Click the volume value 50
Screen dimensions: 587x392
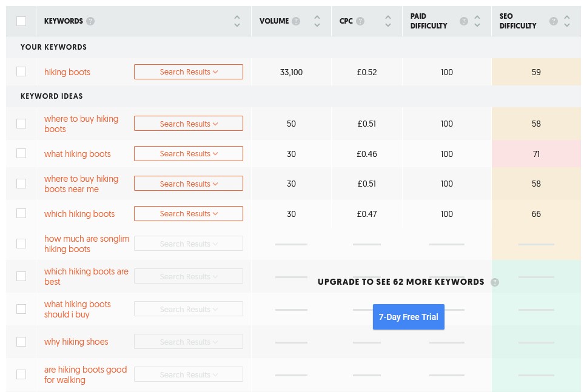[291, 124]
